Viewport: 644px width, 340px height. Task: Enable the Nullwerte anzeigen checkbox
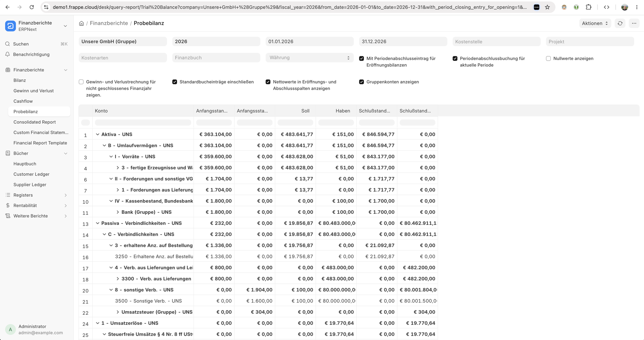pos(548,59)
